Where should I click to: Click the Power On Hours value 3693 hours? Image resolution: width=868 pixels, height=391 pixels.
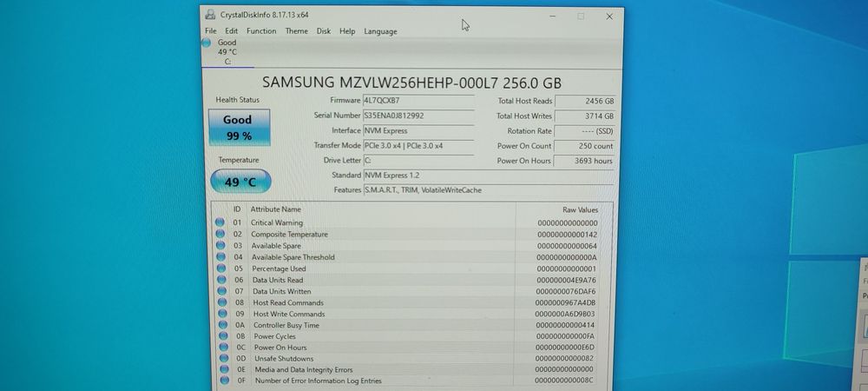584,161
